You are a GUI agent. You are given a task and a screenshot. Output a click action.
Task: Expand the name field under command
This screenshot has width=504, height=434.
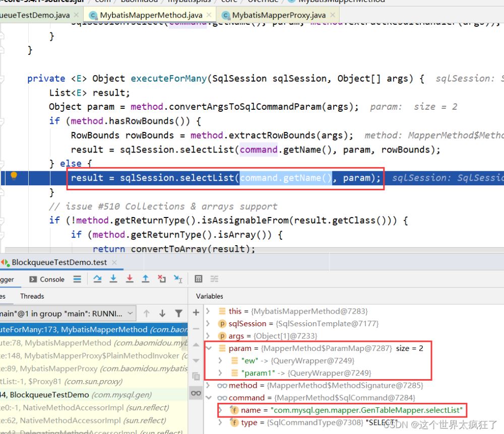click(x=220, y=410)
